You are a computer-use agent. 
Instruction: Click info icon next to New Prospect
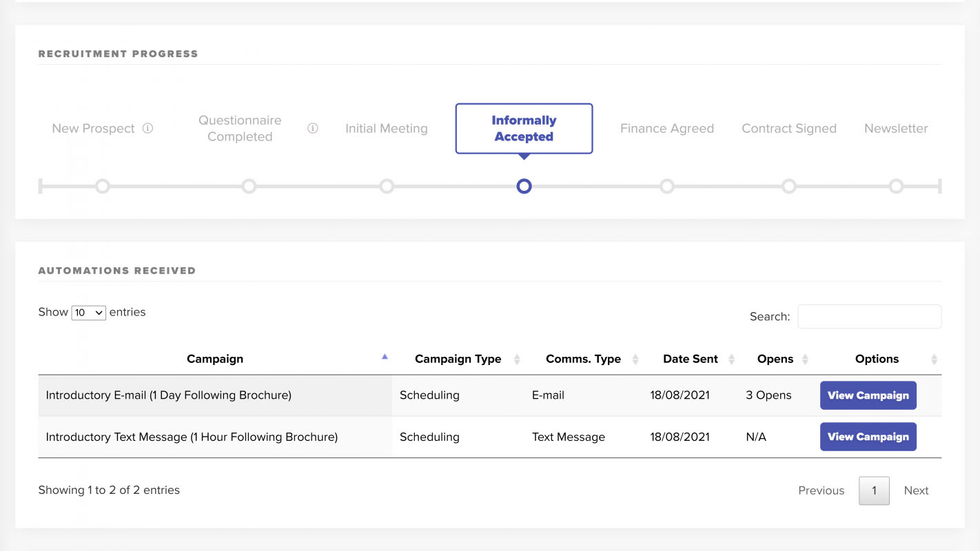point(147,128)
